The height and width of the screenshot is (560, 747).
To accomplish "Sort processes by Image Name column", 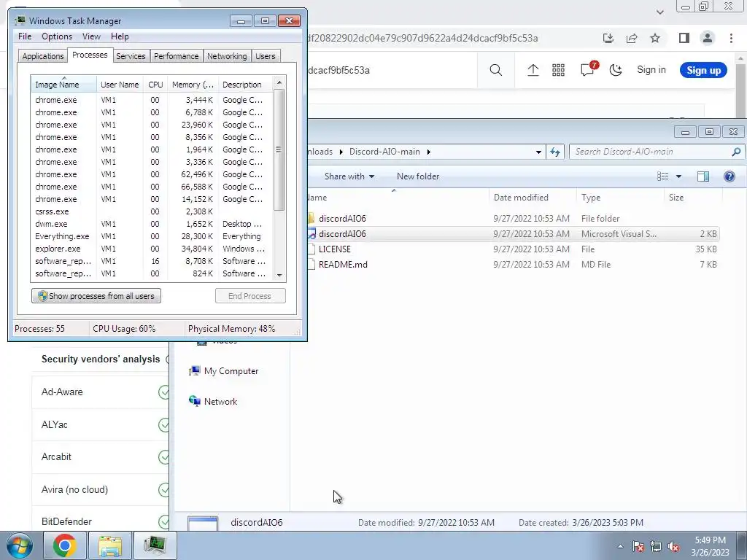I will click(x=64, y=85).
